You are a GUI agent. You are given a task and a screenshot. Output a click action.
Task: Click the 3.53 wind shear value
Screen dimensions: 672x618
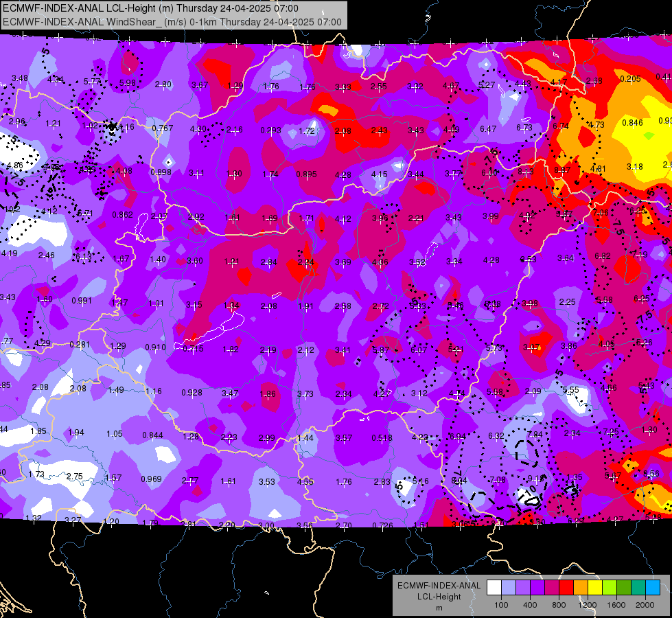tap(266, 481)
